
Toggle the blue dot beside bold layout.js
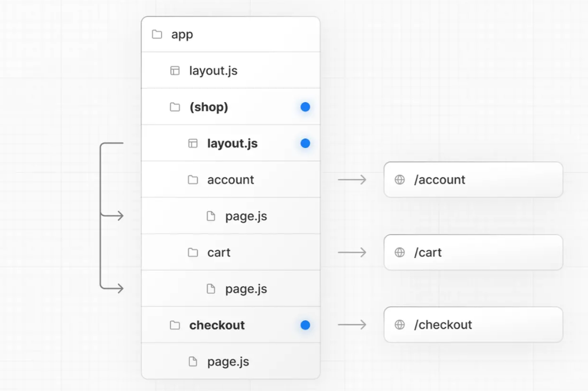tap(304, 143)
